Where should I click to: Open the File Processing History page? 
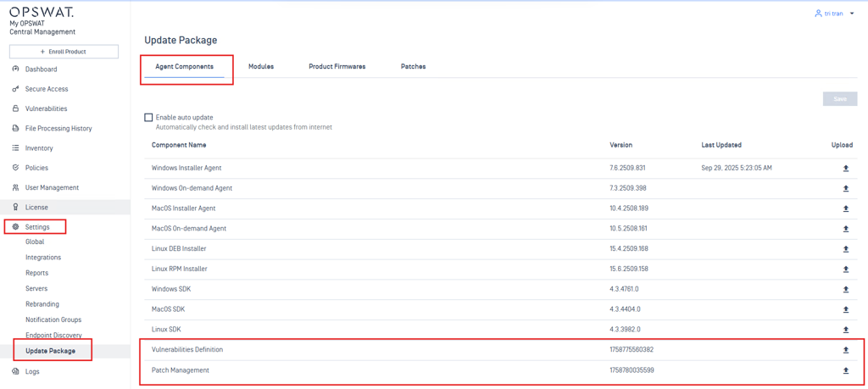[x=58, y=128]
